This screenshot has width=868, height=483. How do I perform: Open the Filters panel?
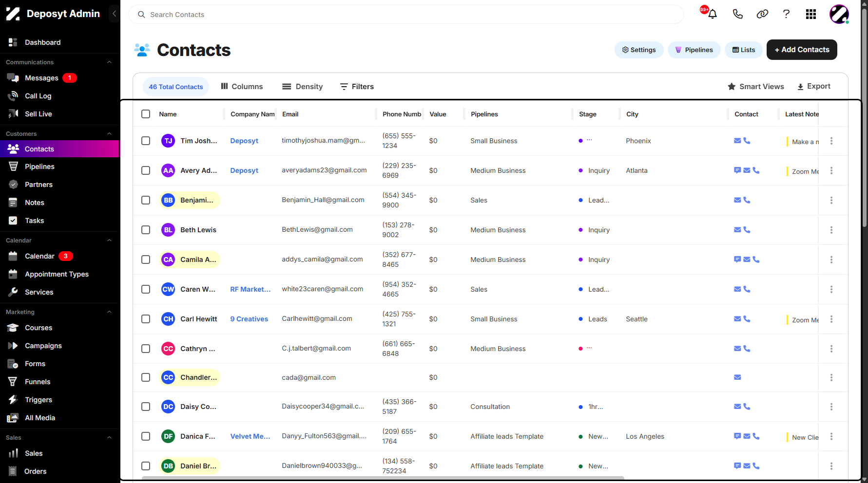point(357,87)
